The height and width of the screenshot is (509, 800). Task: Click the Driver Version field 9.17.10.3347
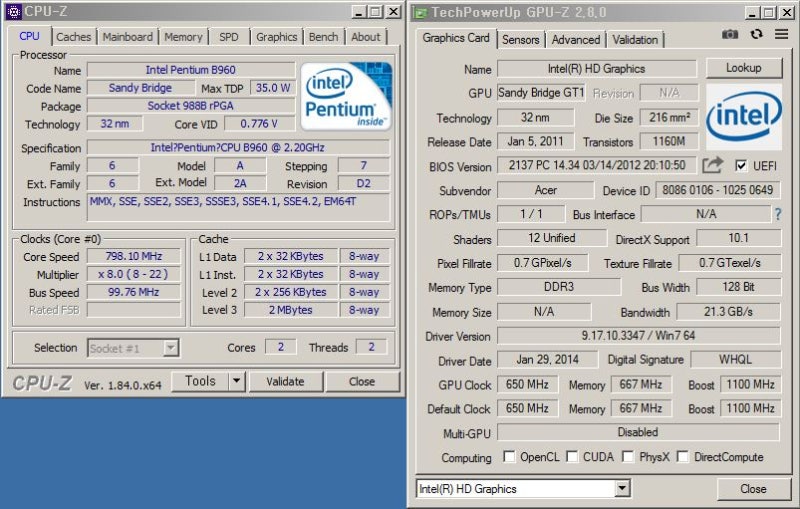638,336
